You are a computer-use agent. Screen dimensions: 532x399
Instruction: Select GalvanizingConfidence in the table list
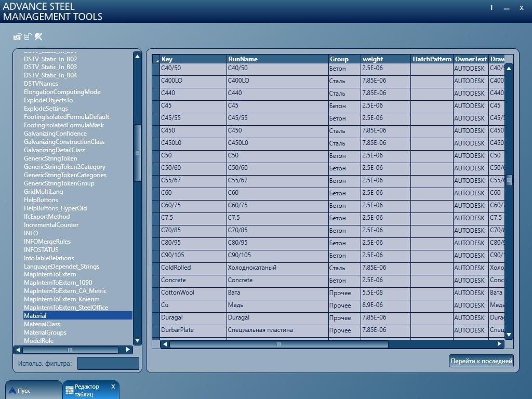55,134
